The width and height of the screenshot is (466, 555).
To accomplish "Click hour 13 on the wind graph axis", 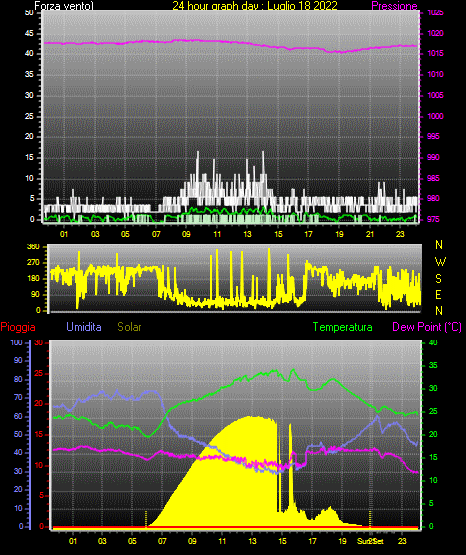I will pyautogui.click(x=247, y=234).
